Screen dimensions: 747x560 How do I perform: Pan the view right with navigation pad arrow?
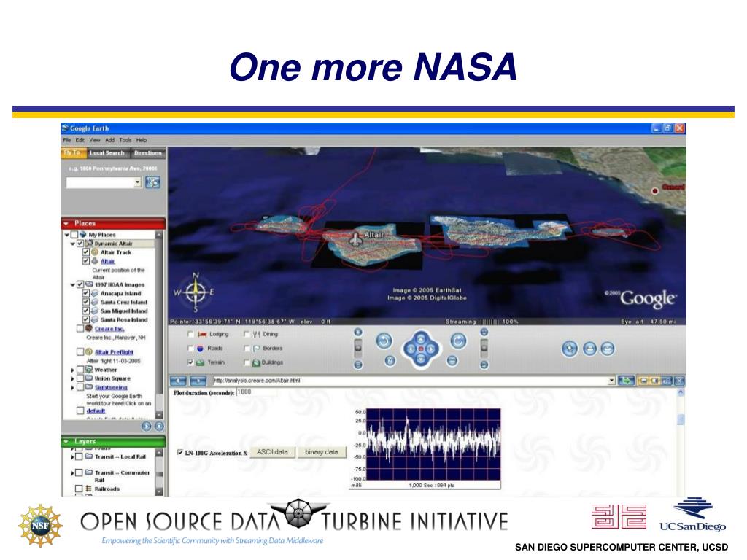coord(431,349)
